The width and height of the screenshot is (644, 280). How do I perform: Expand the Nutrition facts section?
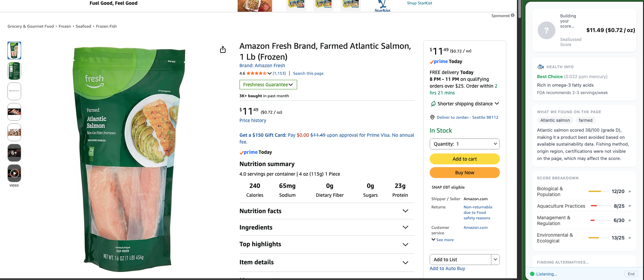tap(405, 211)
